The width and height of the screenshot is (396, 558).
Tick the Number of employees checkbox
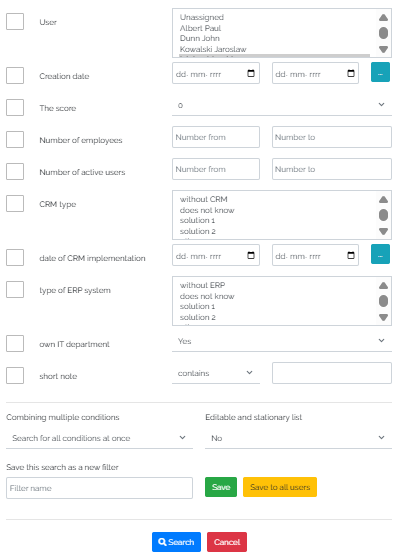point(15,140)
